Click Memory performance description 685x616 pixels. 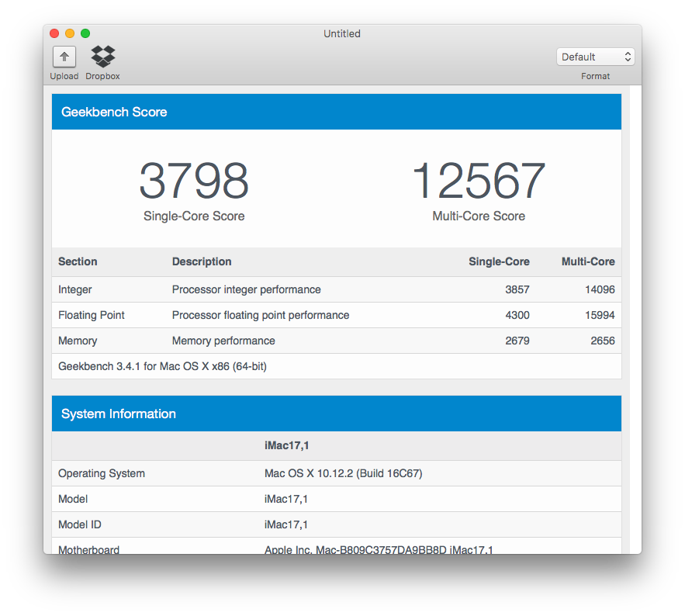[x=223, y=341]
